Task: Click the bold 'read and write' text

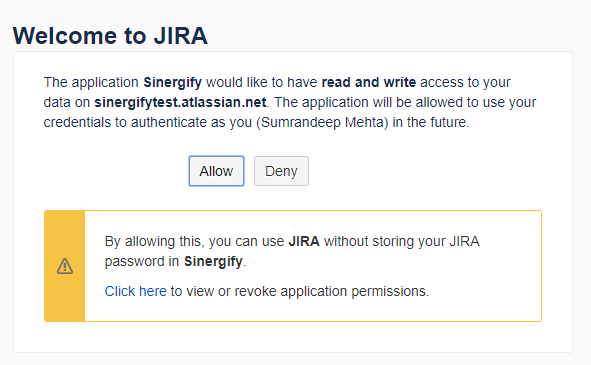Action: [x=369, y=82]
